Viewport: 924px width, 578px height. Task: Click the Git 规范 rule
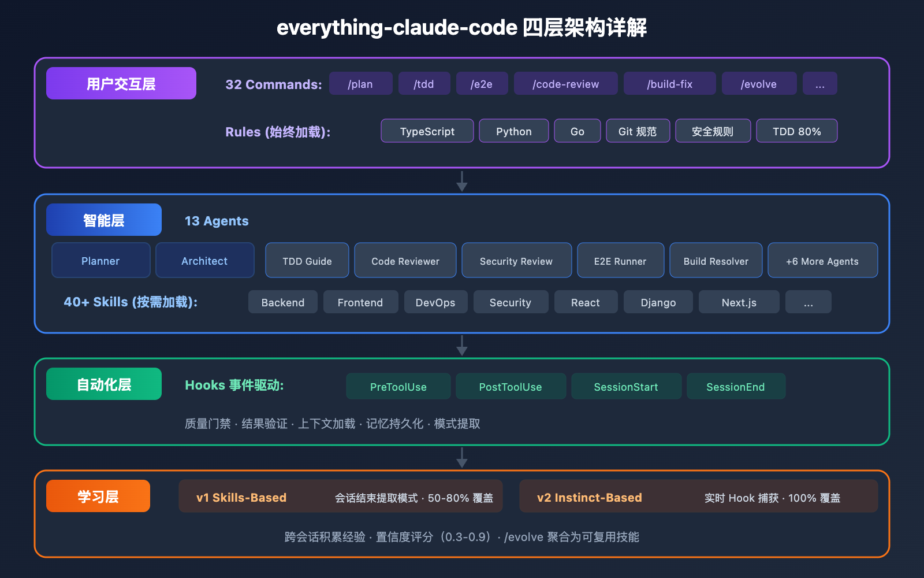pos(638,131)
